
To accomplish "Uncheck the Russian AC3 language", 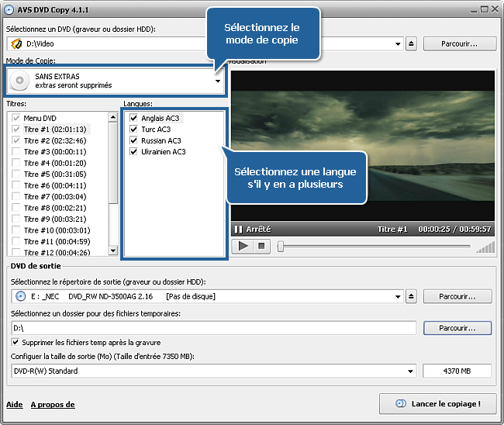I will pyautogui.click(x=133, y=140).
